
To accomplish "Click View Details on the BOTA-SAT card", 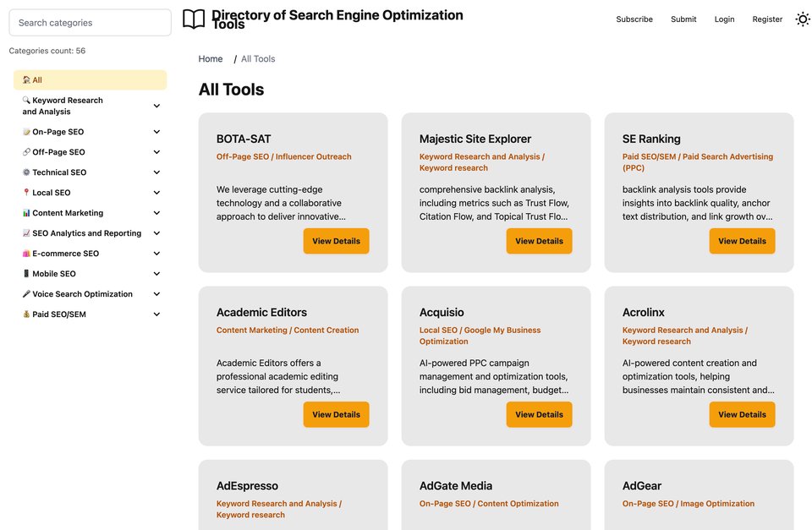I will (336, 241).
